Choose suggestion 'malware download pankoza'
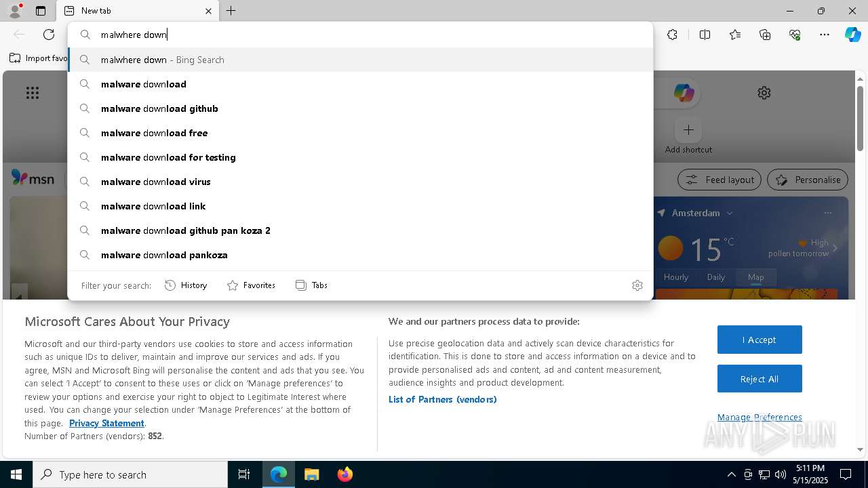 [x=360, y=255]
